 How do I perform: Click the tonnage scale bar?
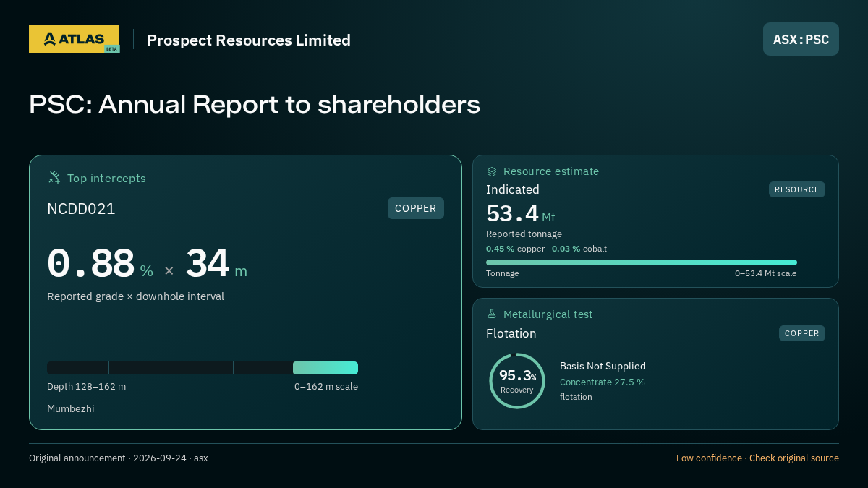click(x=642, y=262)
